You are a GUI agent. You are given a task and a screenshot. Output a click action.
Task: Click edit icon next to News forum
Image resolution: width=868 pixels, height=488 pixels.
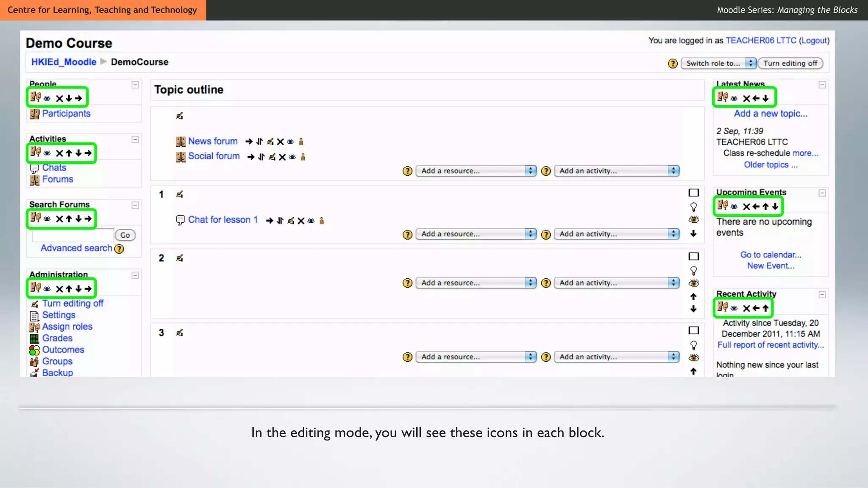270,141
